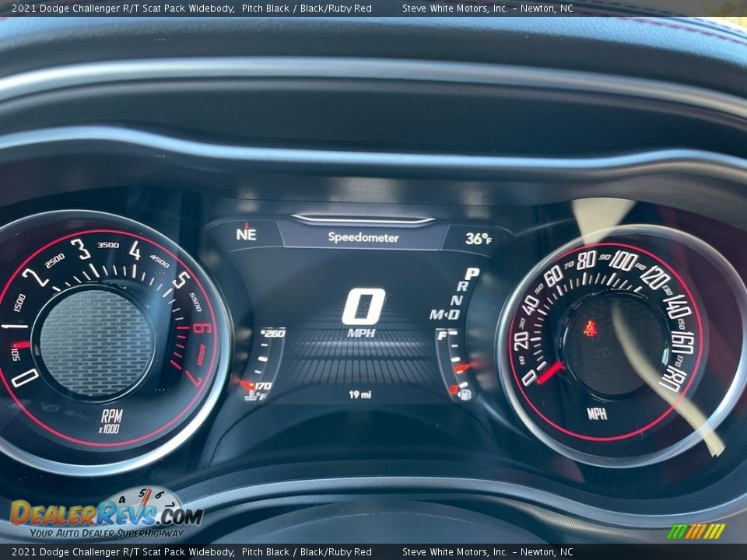Click the honeycomb mesh center of tachometer
Viewport: 747px width, 560px height.
[96, 342]
